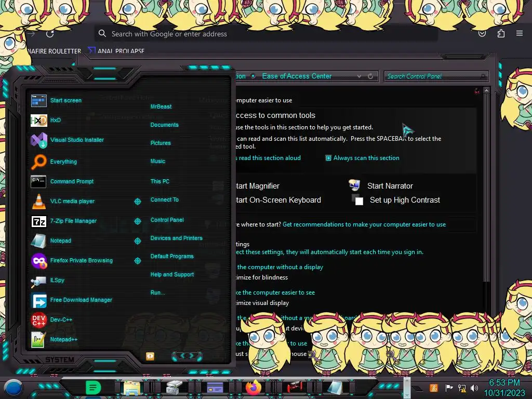The image size is (532, 399).
Task: Open the MrBeast user folder
Action: pyautogui.click(x=161, y=107)
